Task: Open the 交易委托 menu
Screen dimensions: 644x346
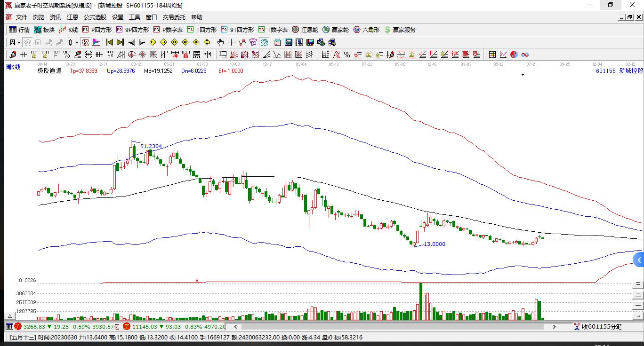Action: click(174, 17)
